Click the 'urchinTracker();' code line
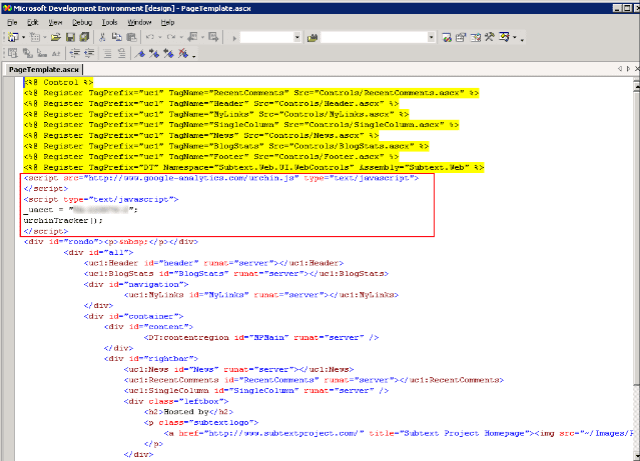This screenshot has height=461, width=640. pyautogui.click(x=63, y=220)
